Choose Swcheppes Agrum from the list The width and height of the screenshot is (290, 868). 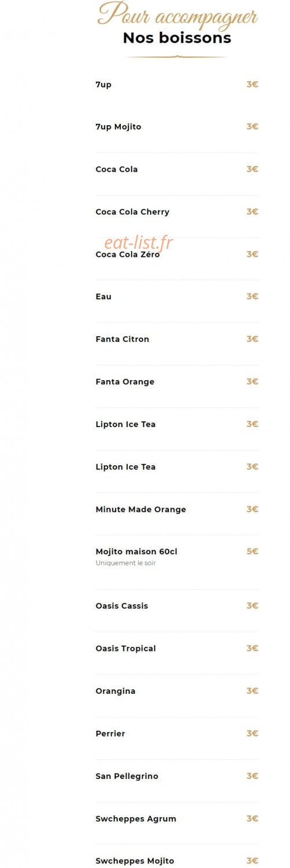[136, 818]
